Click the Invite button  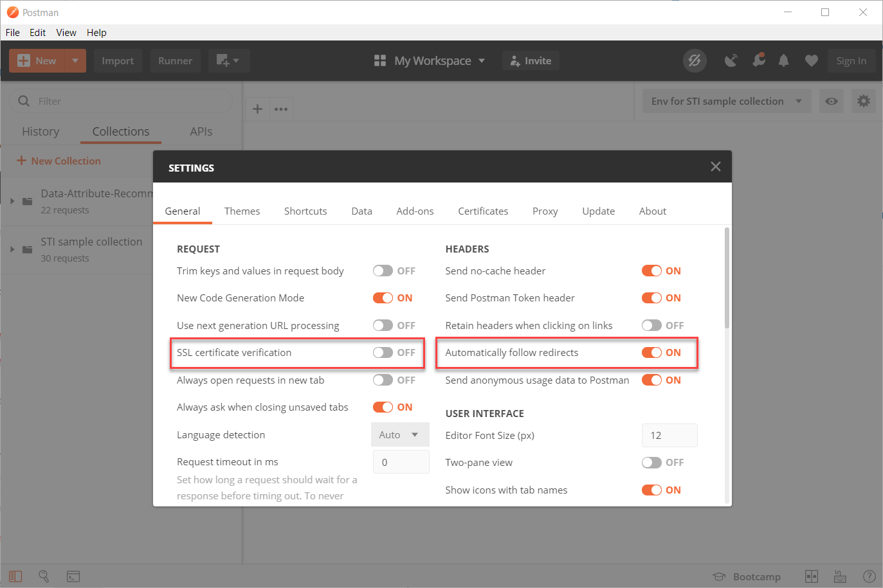[531, 60]
